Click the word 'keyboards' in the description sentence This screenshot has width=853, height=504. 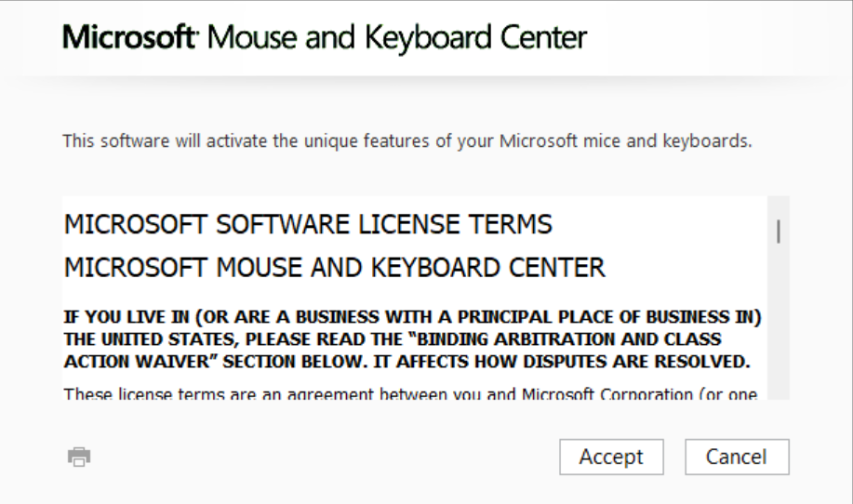707,141
